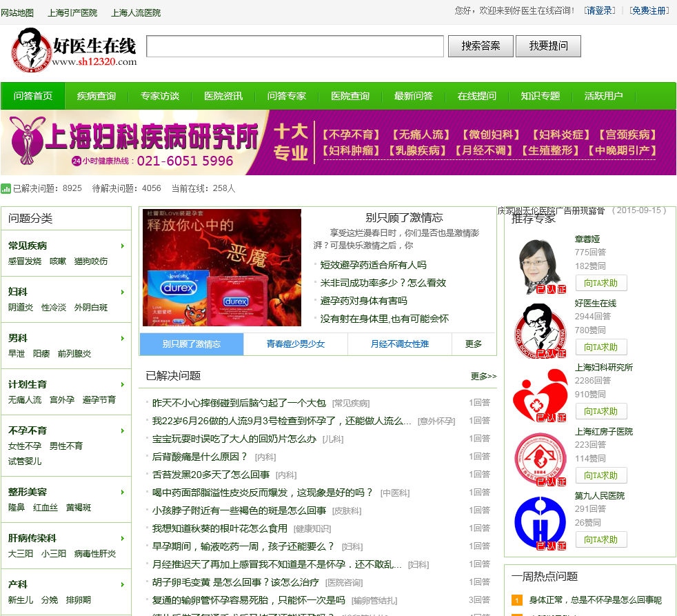Open 上海妇科研究所 red heart logo
677x616 pixels.
(x=540, y=395)
